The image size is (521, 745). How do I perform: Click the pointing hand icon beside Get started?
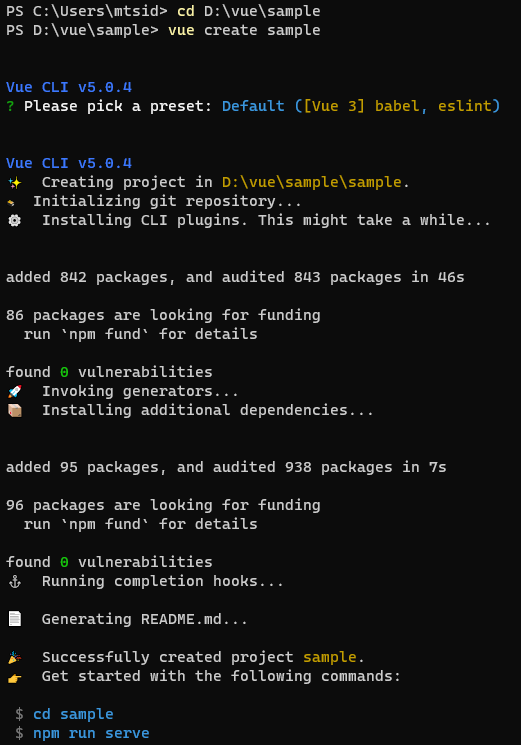15,678
